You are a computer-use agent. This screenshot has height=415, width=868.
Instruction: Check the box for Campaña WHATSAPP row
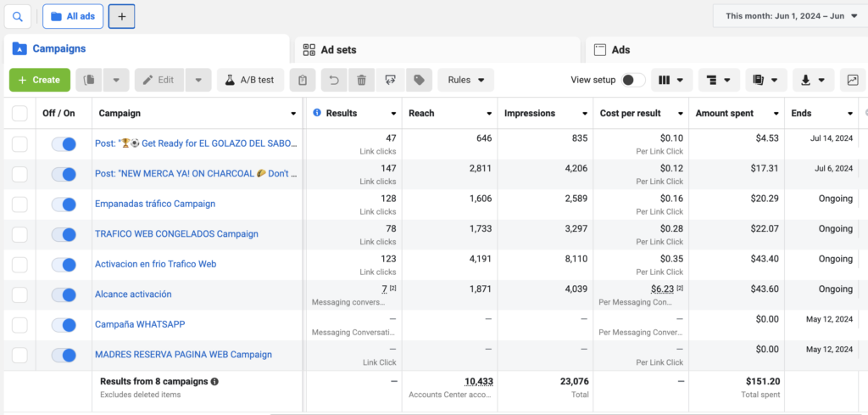[19, 325]
